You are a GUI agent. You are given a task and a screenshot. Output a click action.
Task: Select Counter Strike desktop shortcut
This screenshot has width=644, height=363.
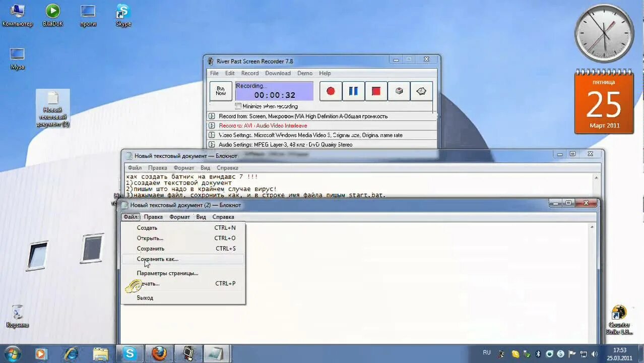(619, 320)
